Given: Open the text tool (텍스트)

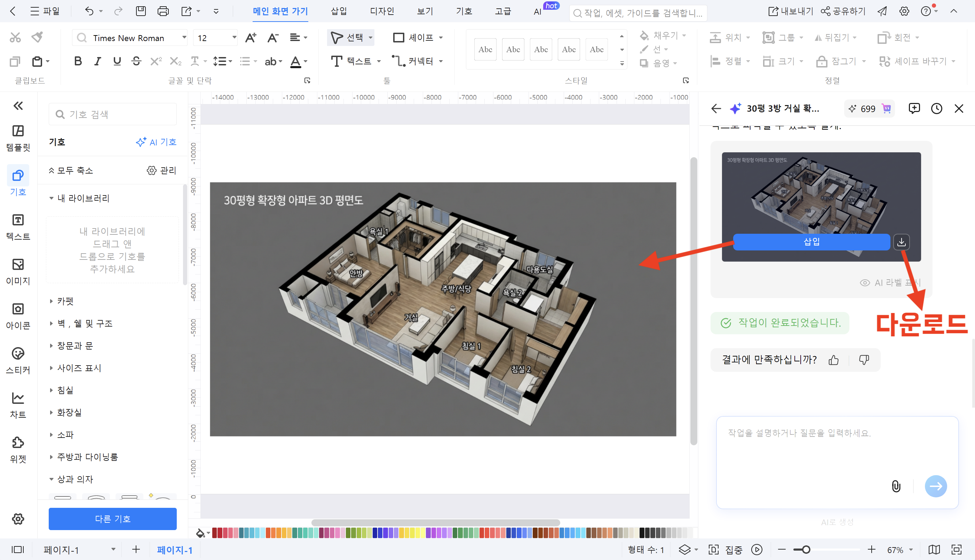Looking at the screenshot, I should click(x=356, y=61).
